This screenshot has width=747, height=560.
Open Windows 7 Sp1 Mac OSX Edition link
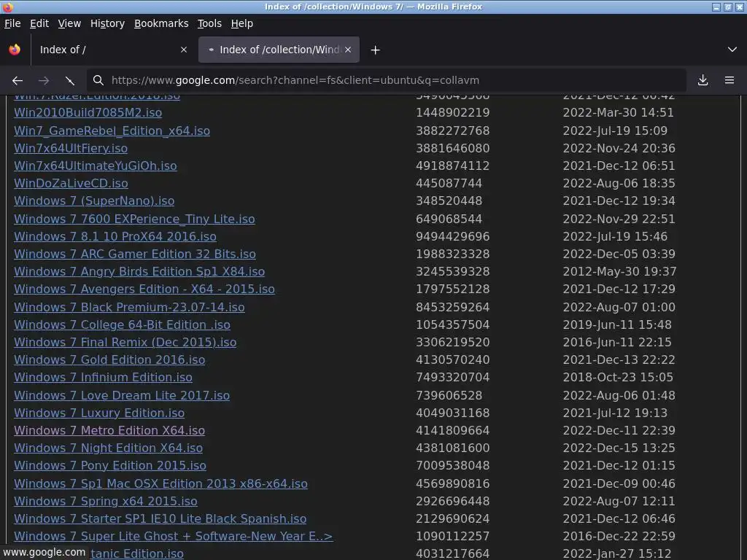[161, 484]
